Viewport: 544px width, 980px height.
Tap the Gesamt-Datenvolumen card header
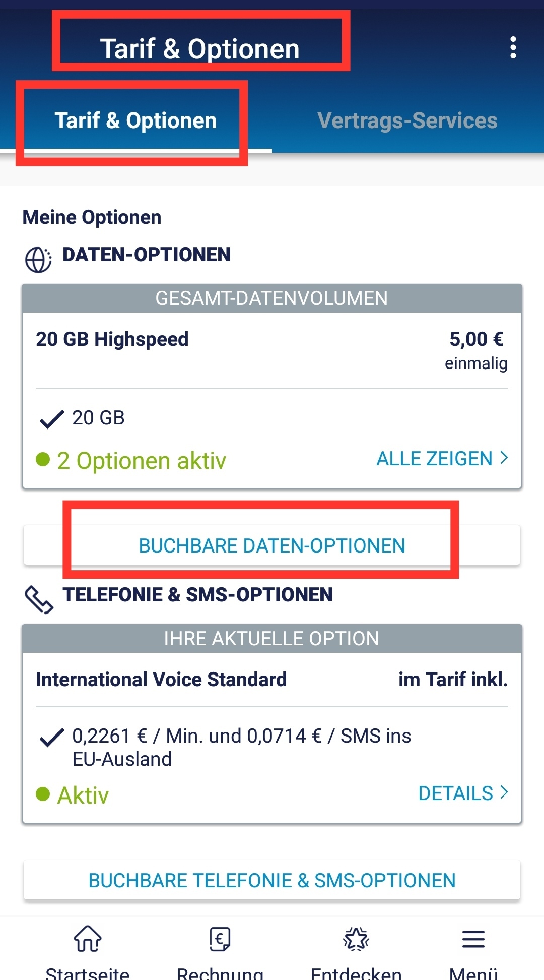(x=272, y=298)
